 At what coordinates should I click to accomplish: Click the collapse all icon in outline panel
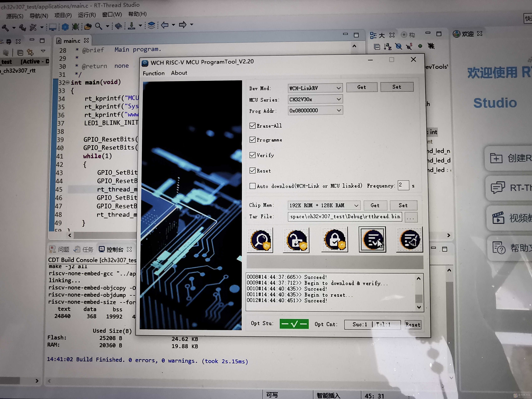click(x=377, y=47)
